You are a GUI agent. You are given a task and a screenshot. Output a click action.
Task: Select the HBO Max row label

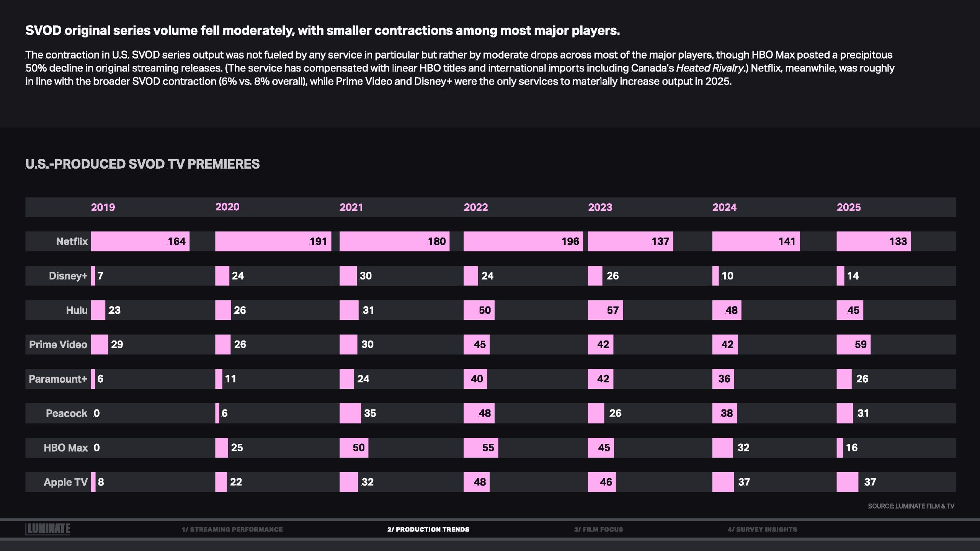[65, 448]
